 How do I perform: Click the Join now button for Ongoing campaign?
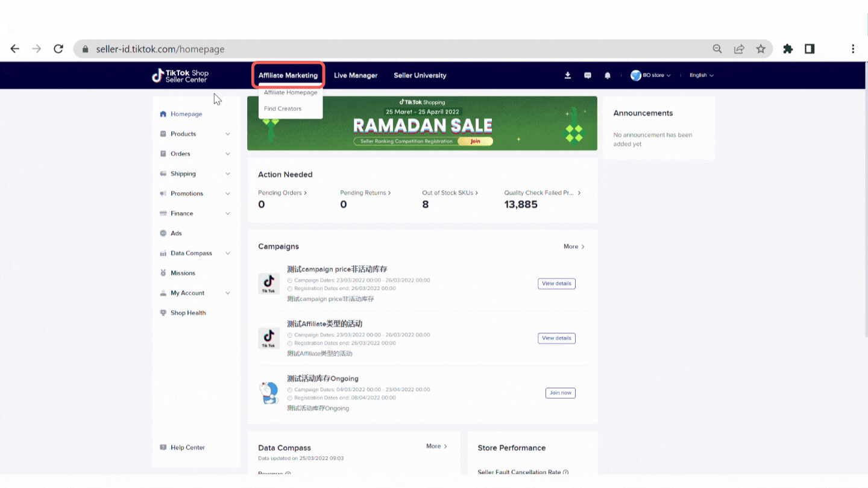[x=560, y=393]
